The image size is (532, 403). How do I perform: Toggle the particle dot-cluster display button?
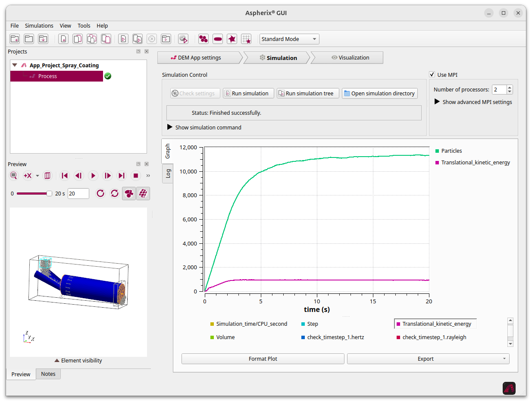pos(143,193)
